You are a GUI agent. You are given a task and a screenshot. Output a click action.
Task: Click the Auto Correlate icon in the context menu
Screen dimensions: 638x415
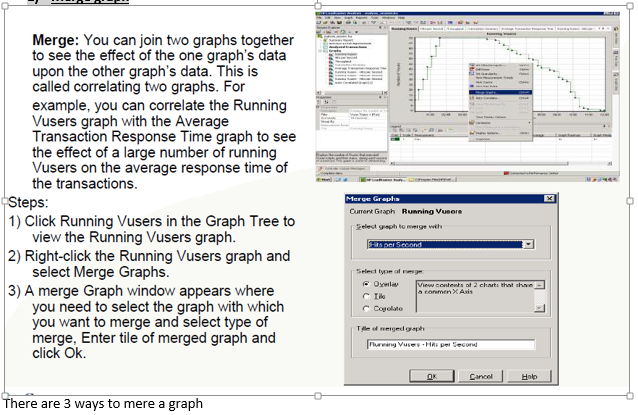[x=472, y=98]
